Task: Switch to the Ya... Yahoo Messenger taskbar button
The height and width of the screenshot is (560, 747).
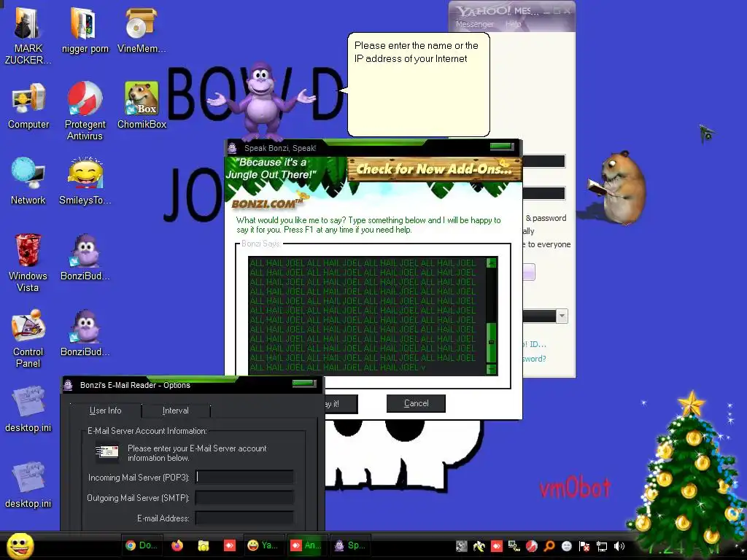Action: [x=263, y=545]
